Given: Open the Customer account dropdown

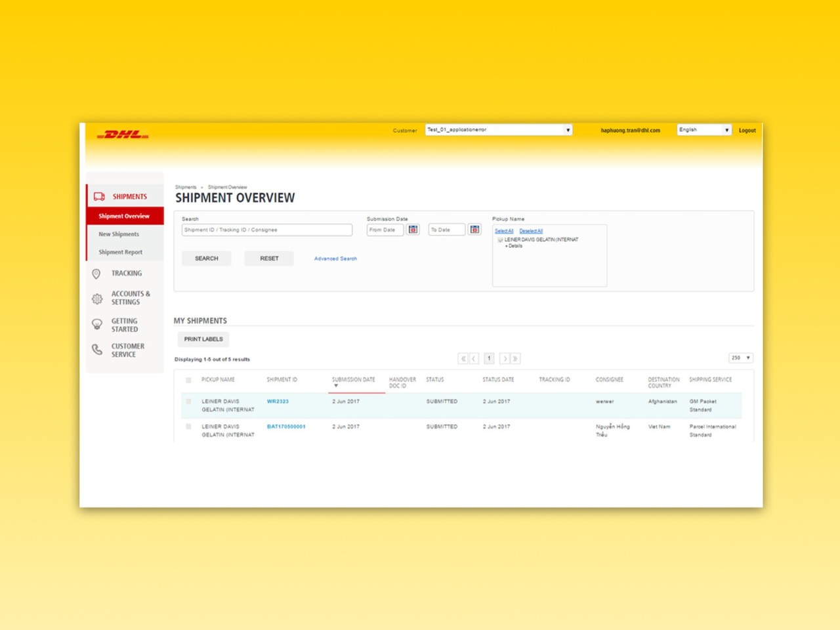Looking at the screenshot, I should [x=499, y=130].
